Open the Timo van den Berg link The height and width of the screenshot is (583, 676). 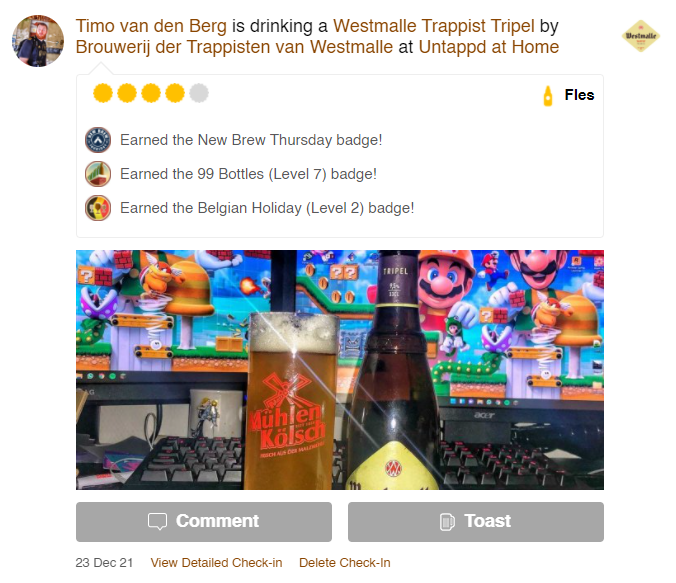[x=151, y=26]
